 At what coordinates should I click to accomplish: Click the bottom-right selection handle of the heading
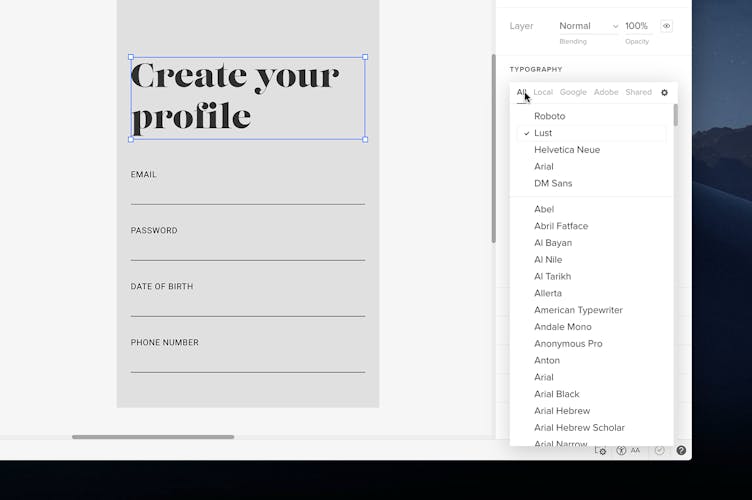point(365,140)
